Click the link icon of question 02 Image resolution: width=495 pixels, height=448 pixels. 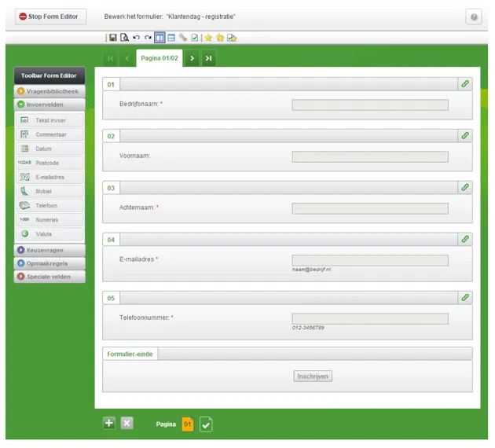tap(465, 136)
